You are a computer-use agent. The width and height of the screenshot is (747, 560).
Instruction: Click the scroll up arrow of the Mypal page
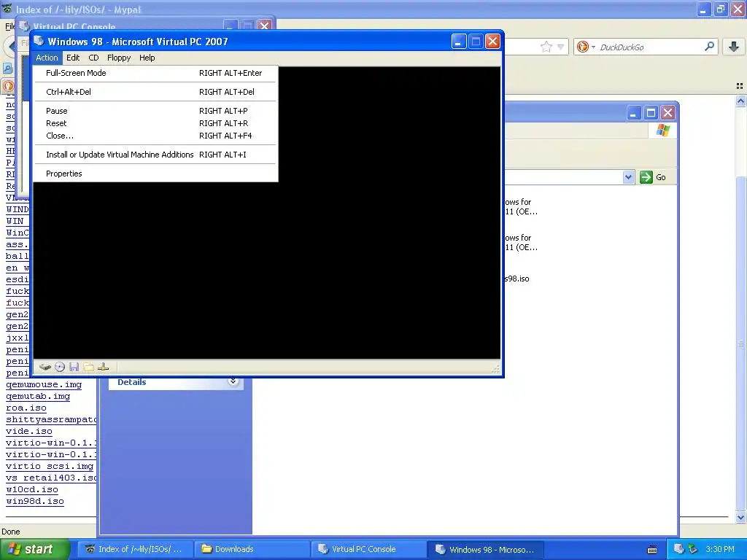tap(740, 101)
